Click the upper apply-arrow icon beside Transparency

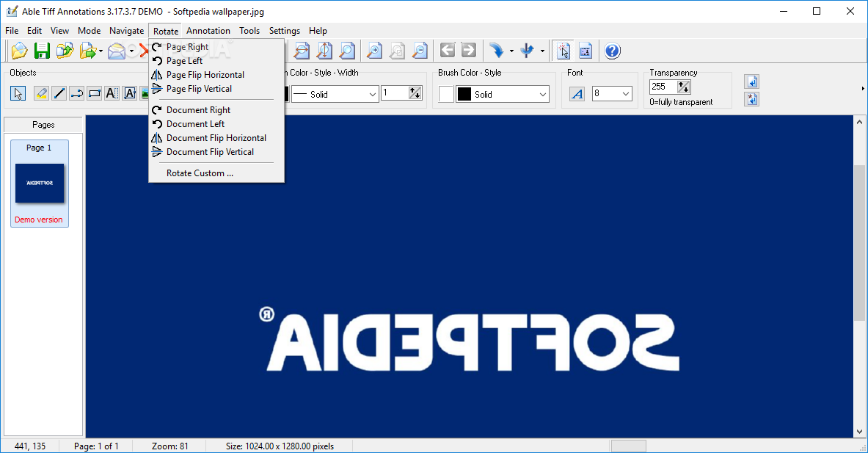coord(752,81)
